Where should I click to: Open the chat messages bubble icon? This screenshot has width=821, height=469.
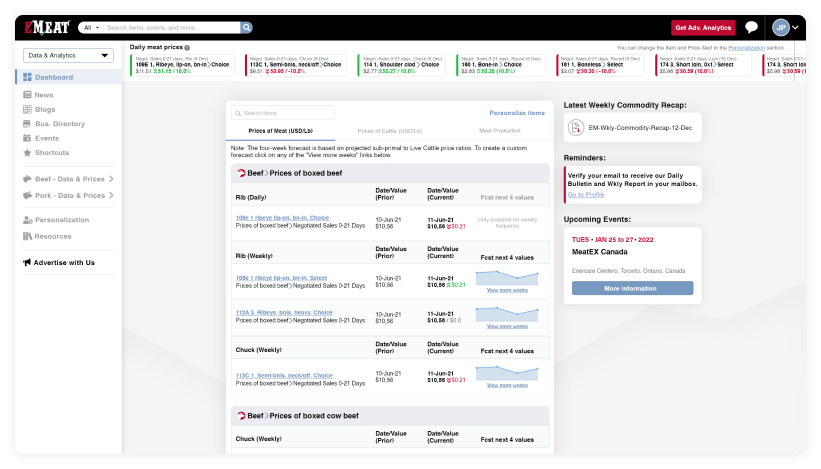[x=751, y=28]
